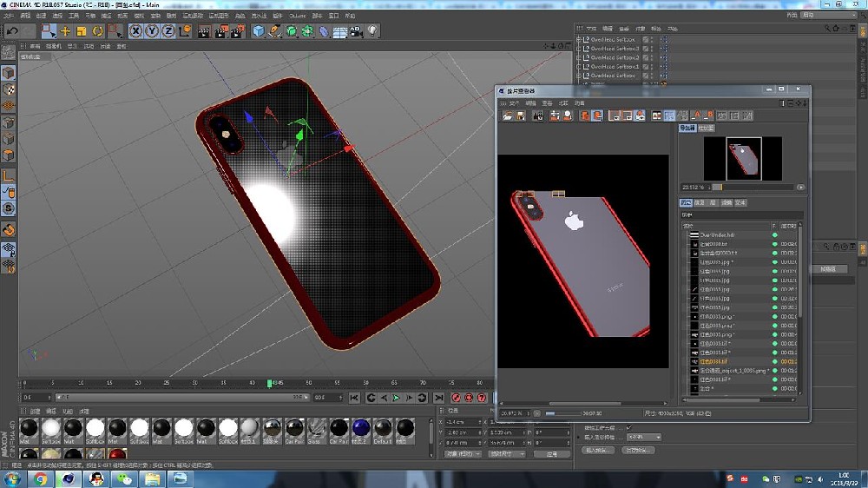Expand OverHead Softbox.2 tree node
Screen dimensions: 868x488
tap(579, 57)
